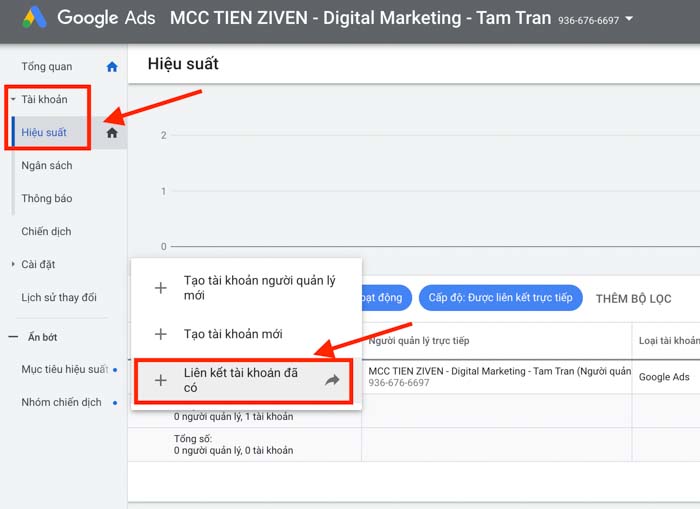The height and width of the screenshot is (509, 700).
Task: Click the MCC TIEN ZIVEN manager cell
Action: pos(497,376)
